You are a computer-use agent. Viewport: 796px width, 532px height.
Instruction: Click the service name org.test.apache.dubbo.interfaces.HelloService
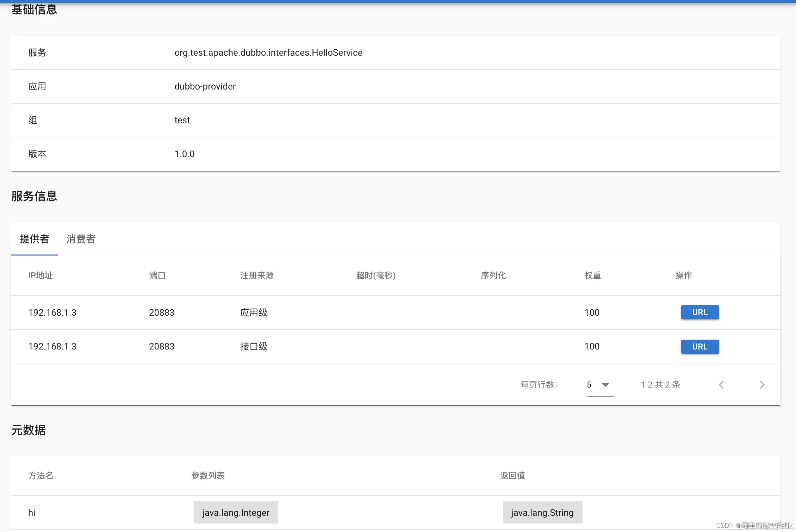[268, 52]
